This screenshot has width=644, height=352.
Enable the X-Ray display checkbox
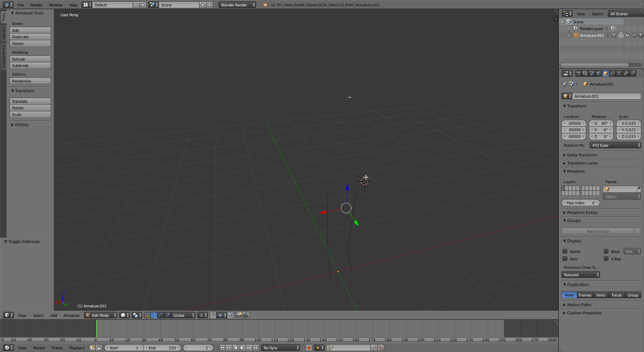pos(606,259)
